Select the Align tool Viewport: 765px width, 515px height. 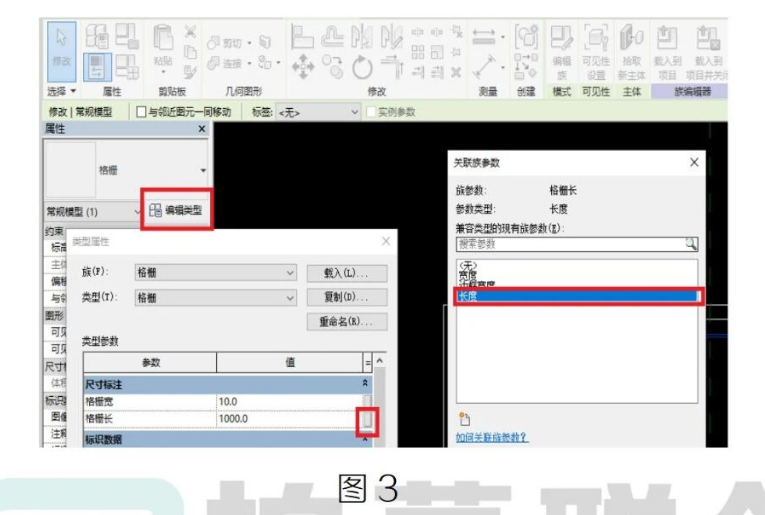click(x=302, y=37)
